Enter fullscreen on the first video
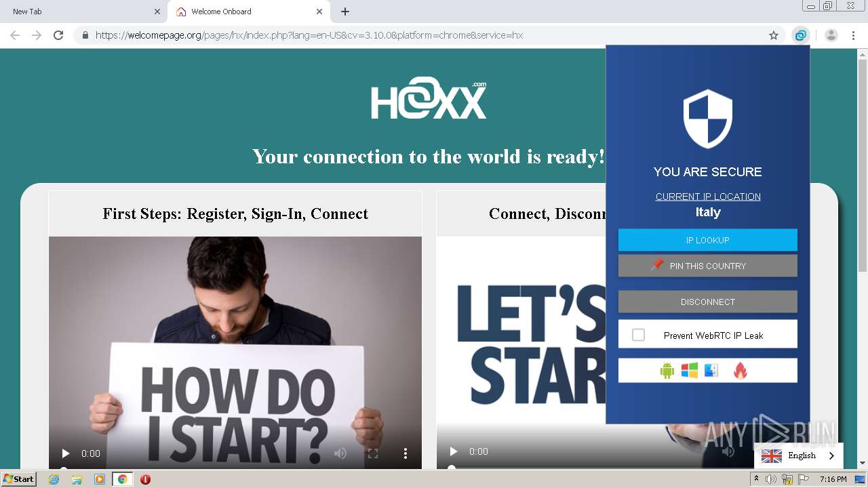The height and width of the screenshot is (488, 868). click(x=373, y=453)
